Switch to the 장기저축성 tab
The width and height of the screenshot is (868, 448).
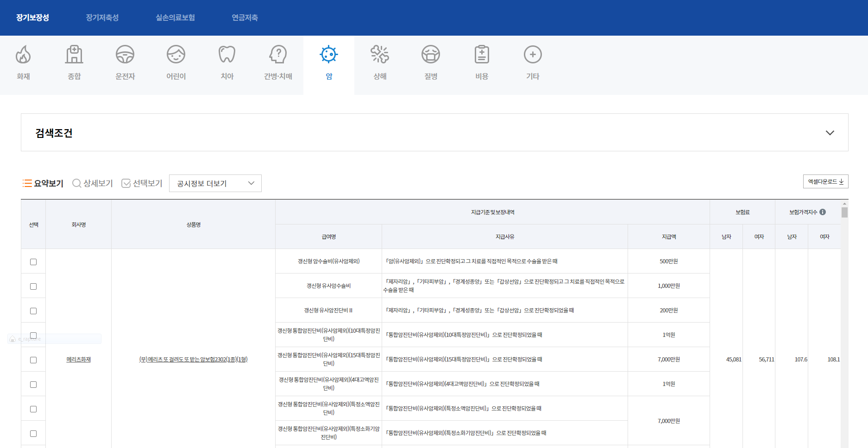[x=102, y=18]
